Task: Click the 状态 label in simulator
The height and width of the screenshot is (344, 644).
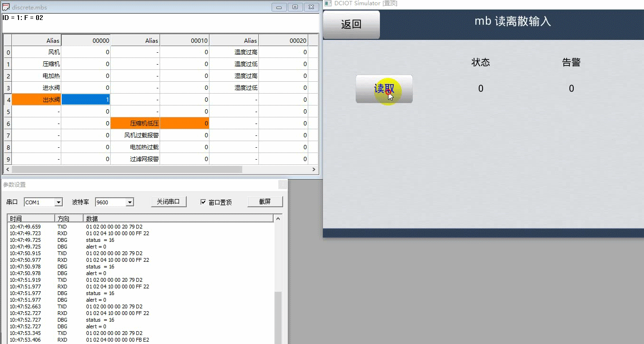Action: pos(481,62)
